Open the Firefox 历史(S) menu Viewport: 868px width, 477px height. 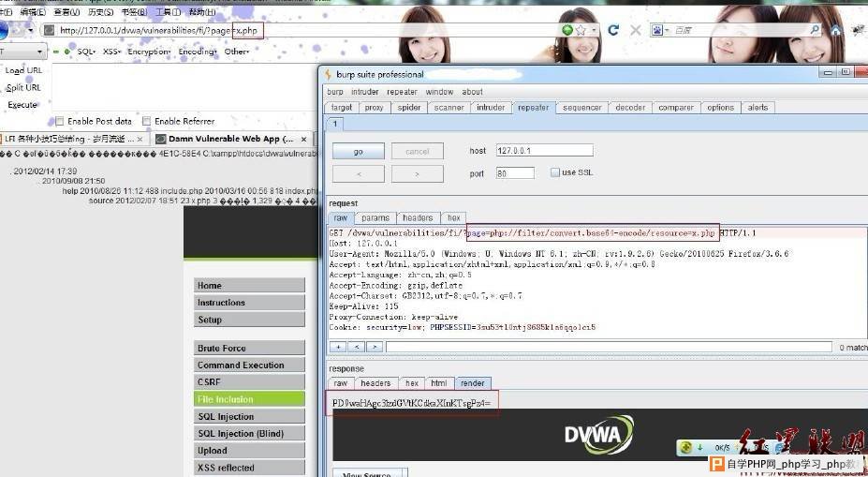pos(101,11)
